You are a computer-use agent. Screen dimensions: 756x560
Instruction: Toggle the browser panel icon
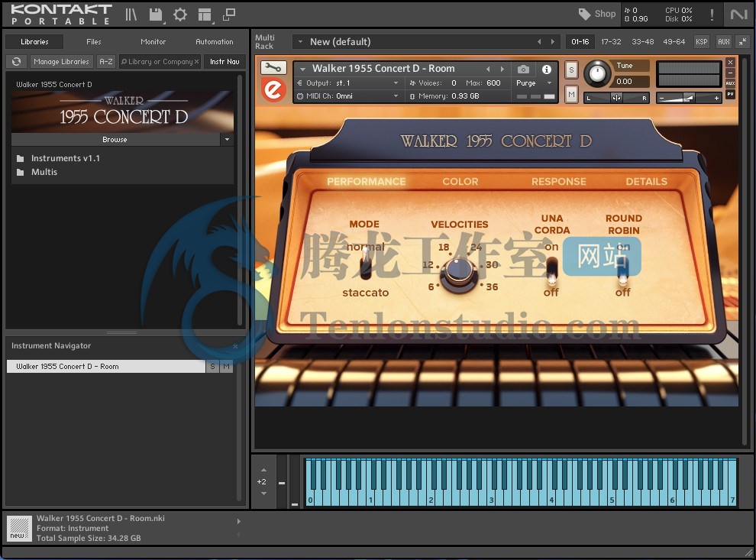(131, 15)
